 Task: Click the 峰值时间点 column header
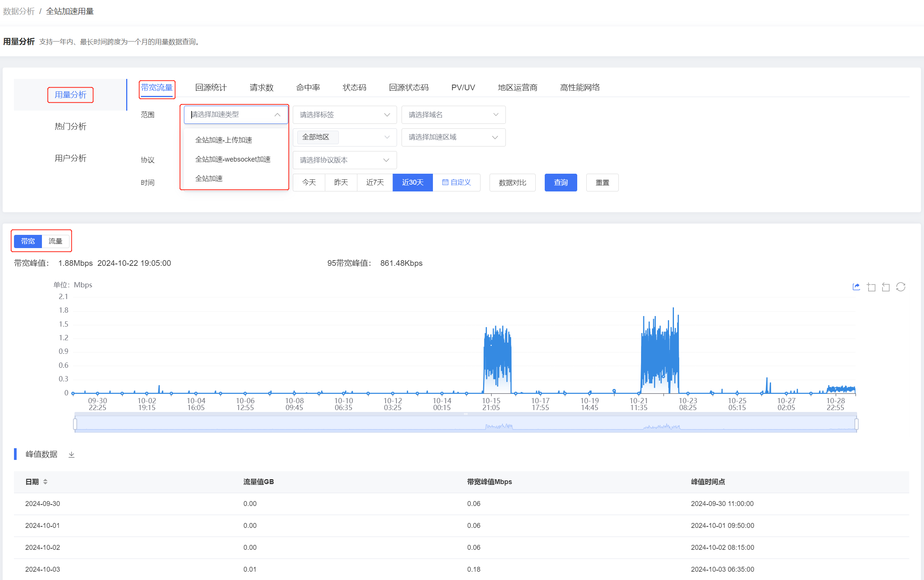(x=708, y=482)
